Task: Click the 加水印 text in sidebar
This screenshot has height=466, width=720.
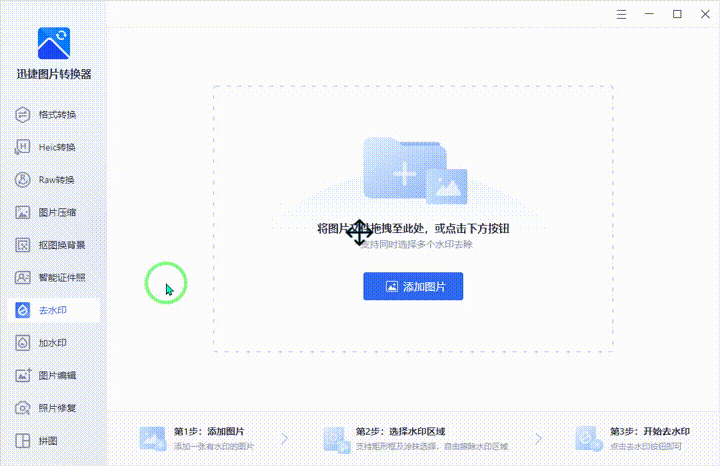Action: (53, 342)
